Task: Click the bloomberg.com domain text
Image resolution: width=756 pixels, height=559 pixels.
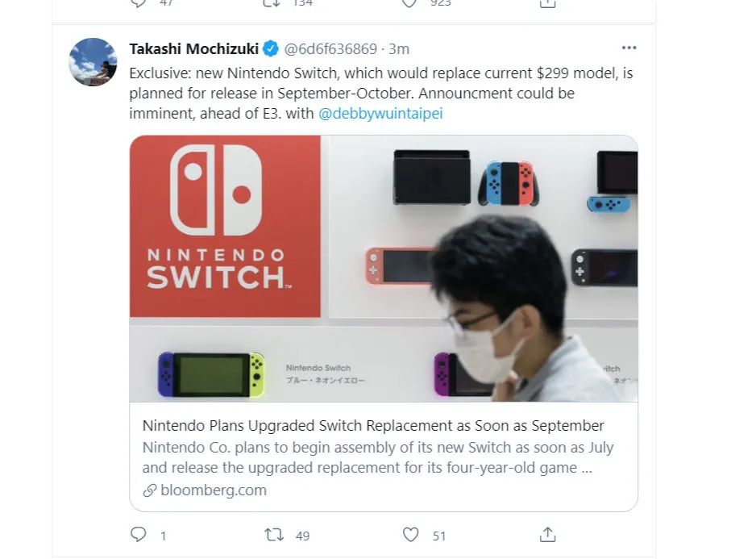Action: pyautogui.click(x=213, y=490)
